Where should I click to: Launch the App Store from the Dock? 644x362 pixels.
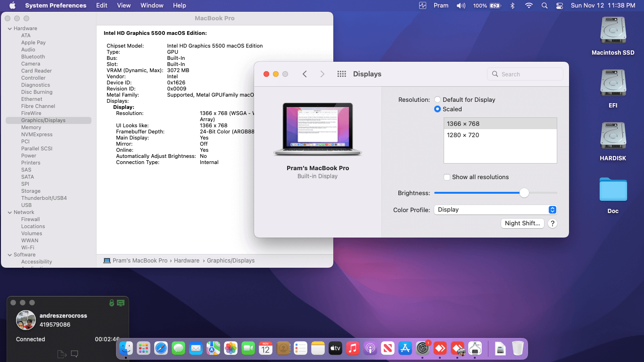coord(405,348)
